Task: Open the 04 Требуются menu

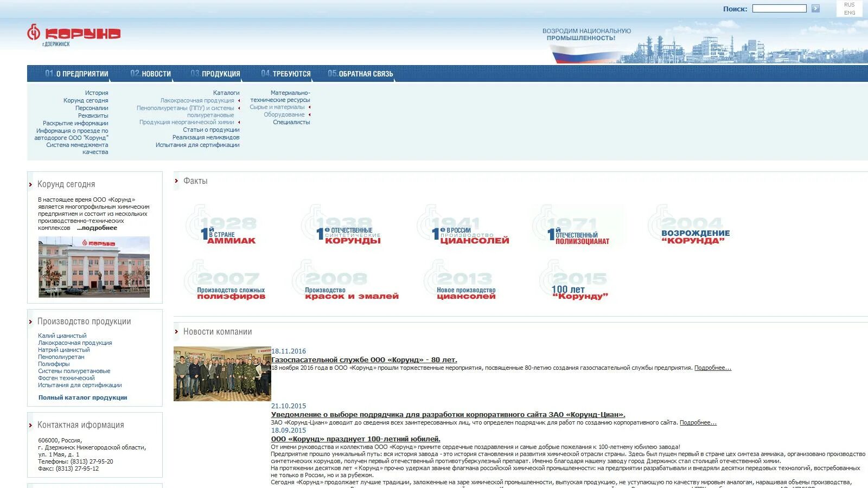Action: point(285,74)
